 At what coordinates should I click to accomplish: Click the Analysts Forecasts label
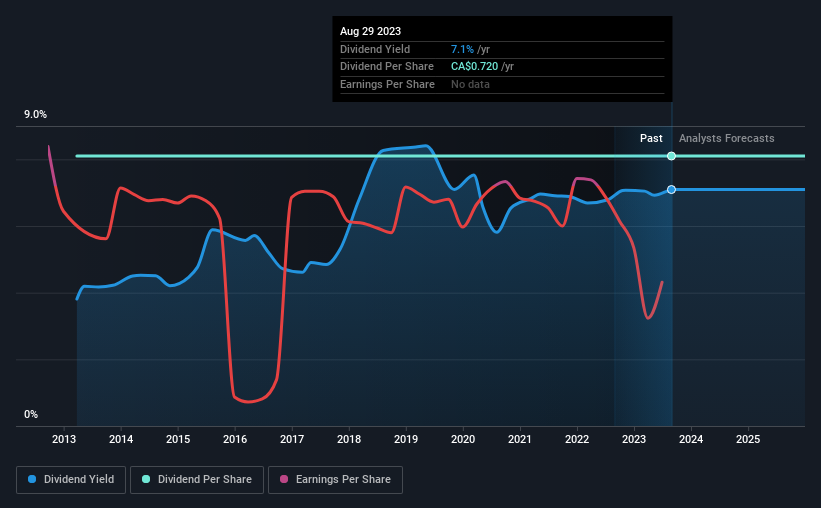point(726,138)
